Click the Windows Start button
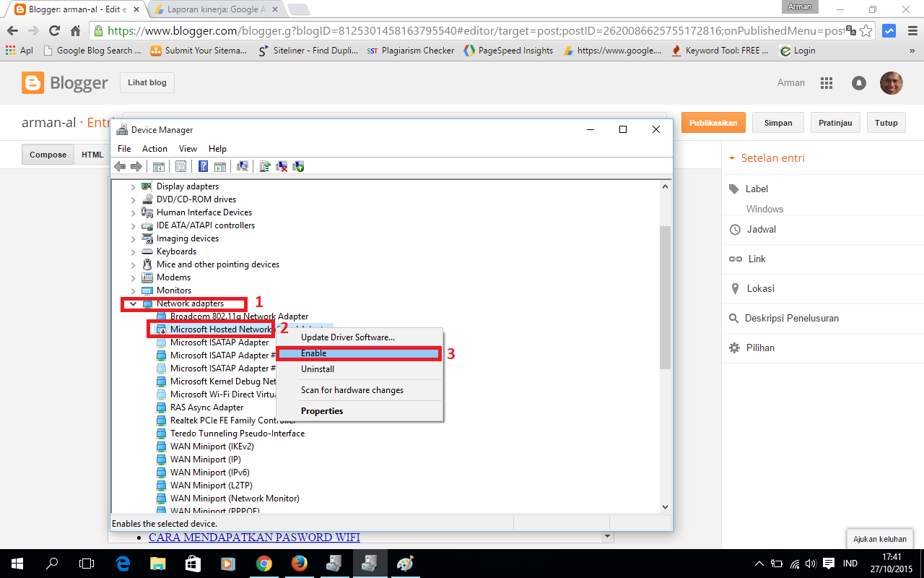The width and height of the screenshot is (924, 578). (x=17, y=563)
